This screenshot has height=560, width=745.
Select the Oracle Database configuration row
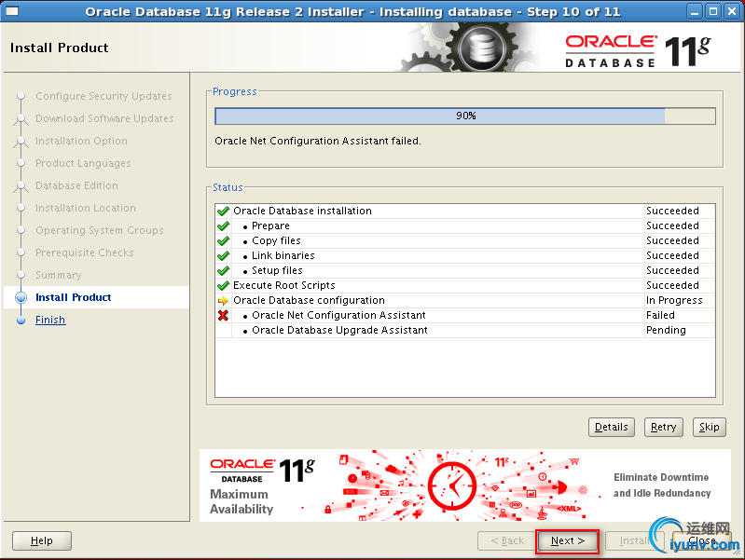coord(465,300)
